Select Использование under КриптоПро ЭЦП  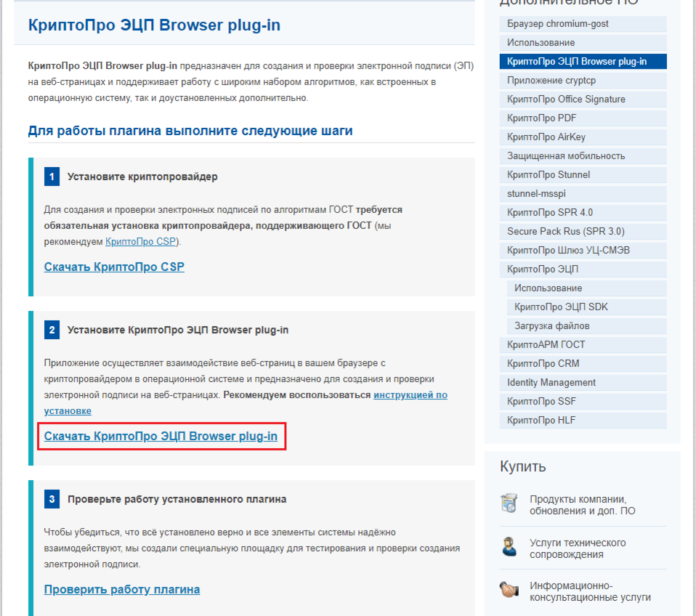[586, 288]
